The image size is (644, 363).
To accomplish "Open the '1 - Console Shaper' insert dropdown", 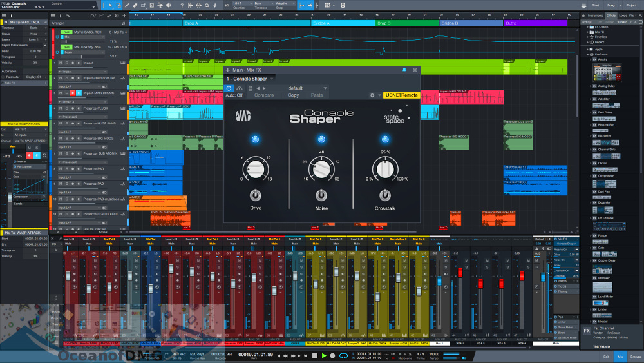I will [250, 79].
